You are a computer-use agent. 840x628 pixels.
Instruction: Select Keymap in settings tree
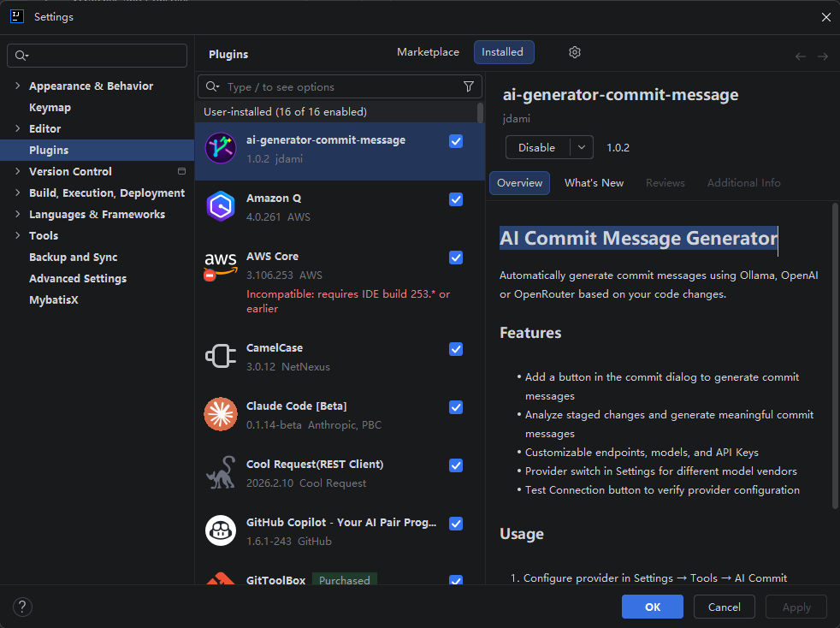click(x=50, y=107)
